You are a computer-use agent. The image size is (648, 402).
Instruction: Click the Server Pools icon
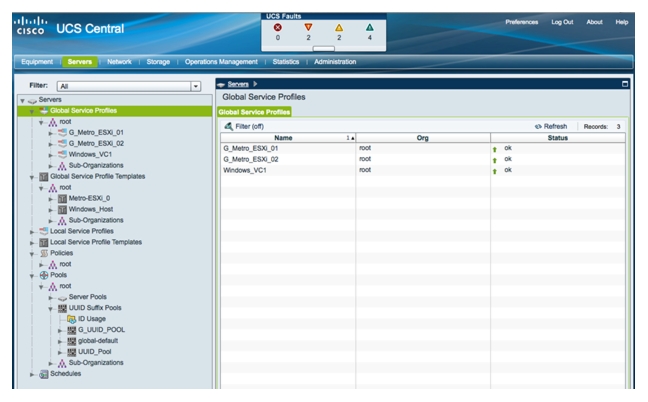click(x=62, y=297)
